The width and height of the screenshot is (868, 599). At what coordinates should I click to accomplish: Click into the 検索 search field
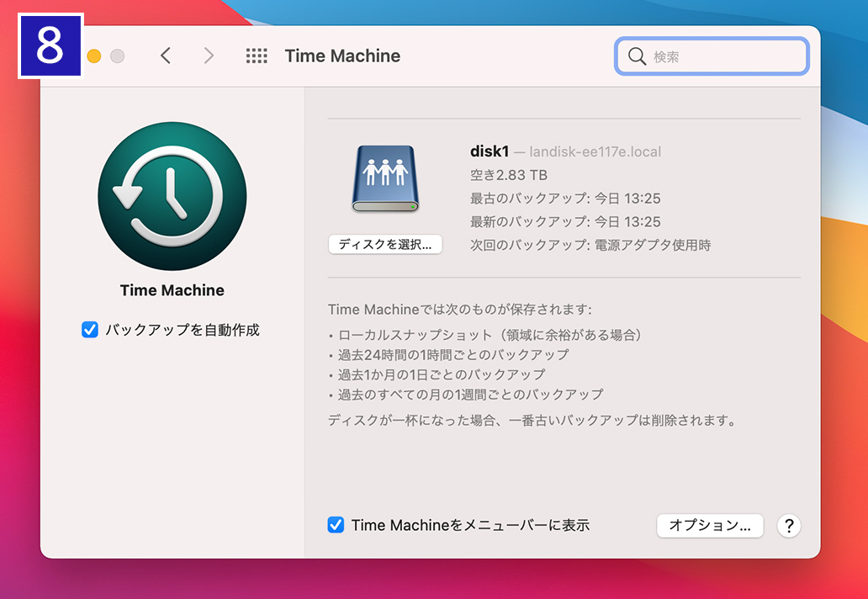pyautogui.click(x=712, y=56)
